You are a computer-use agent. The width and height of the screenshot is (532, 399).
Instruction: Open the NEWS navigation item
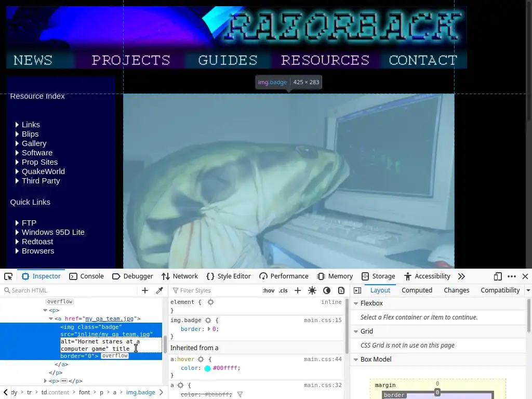click(x=33, y=60)
